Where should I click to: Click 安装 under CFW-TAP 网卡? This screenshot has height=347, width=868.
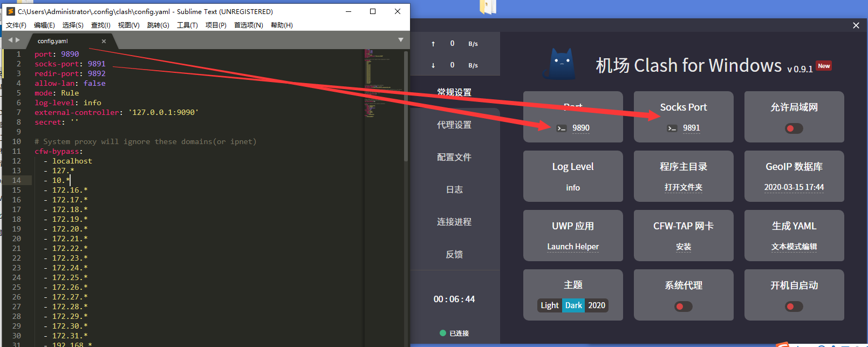point(684,247)
